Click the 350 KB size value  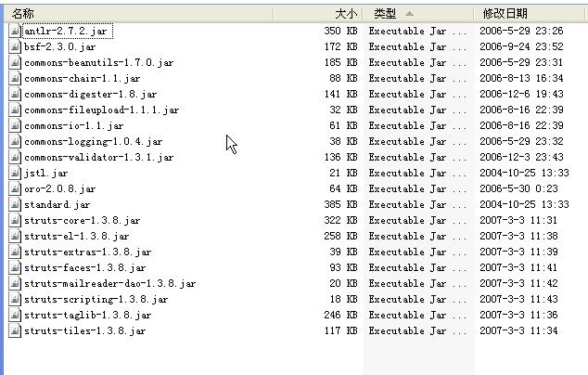(x=340, y=31)
